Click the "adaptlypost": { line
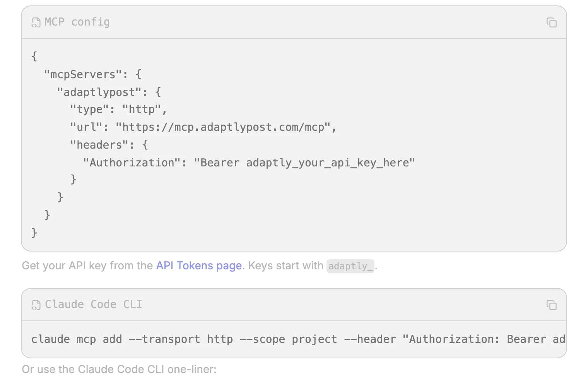Viewport: 588px width, 387px height. point(109,92)
